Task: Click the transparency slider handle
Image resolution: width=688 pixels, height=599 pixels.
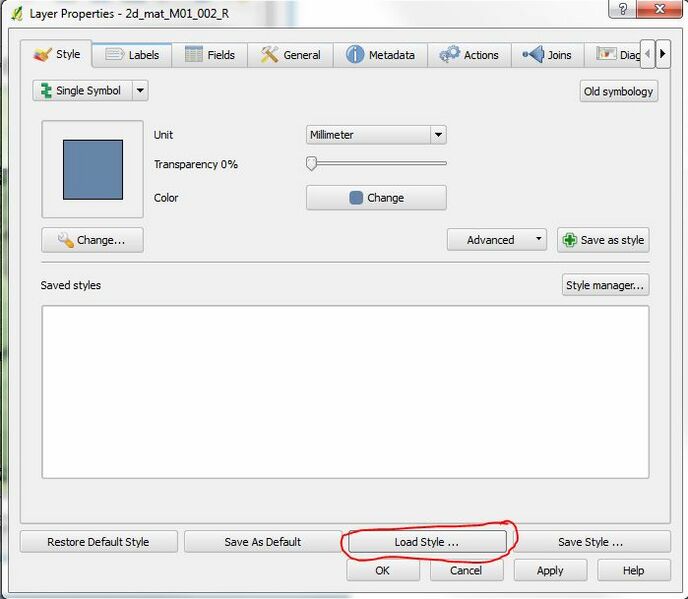Action: click(311, 164)
